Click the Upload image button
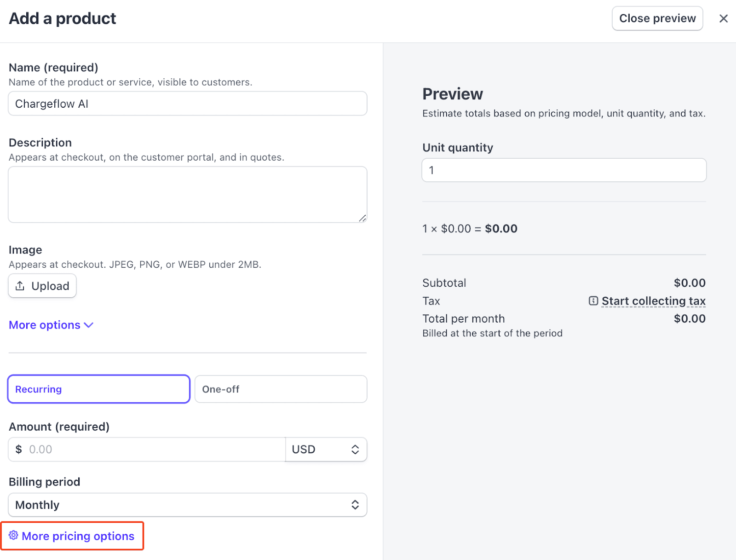 coord(42,286)
